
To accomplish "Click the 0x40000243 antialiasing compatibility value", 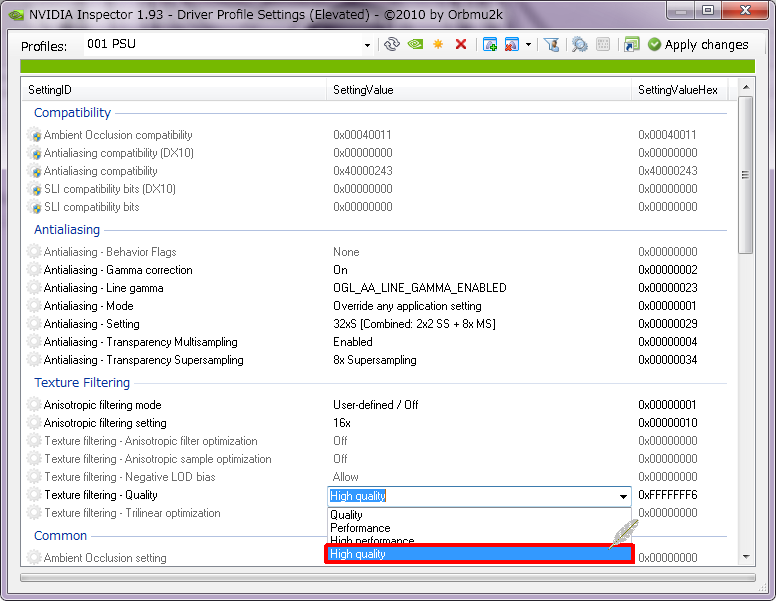I will tap(363, 171).
